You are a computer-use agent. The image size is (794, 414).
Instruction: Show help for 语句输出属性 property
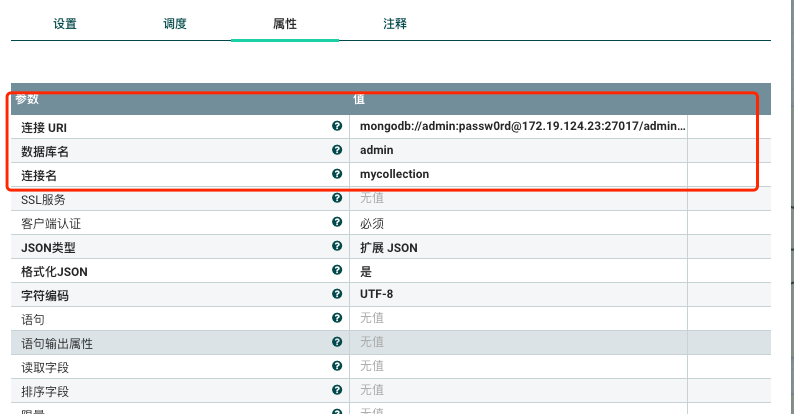pyautogui.click(x=337, y=342)
